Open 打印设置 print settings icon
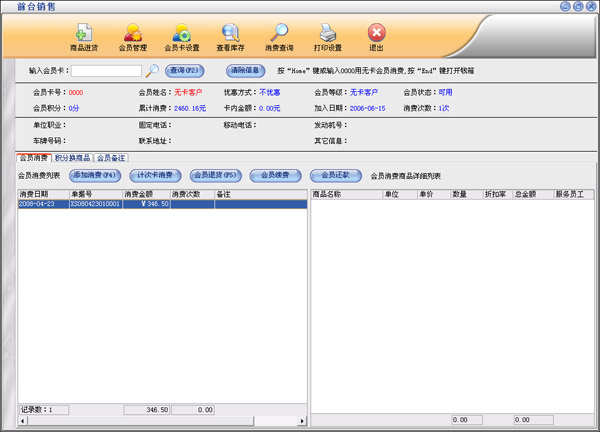The width and height of the screenshot is (600, 432). (327, 36)
